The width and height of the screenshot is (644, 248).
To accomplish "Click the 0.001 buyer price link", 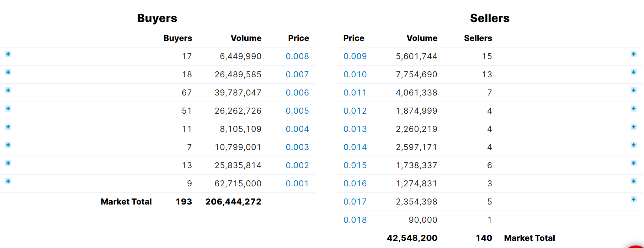I will [297, 184].
